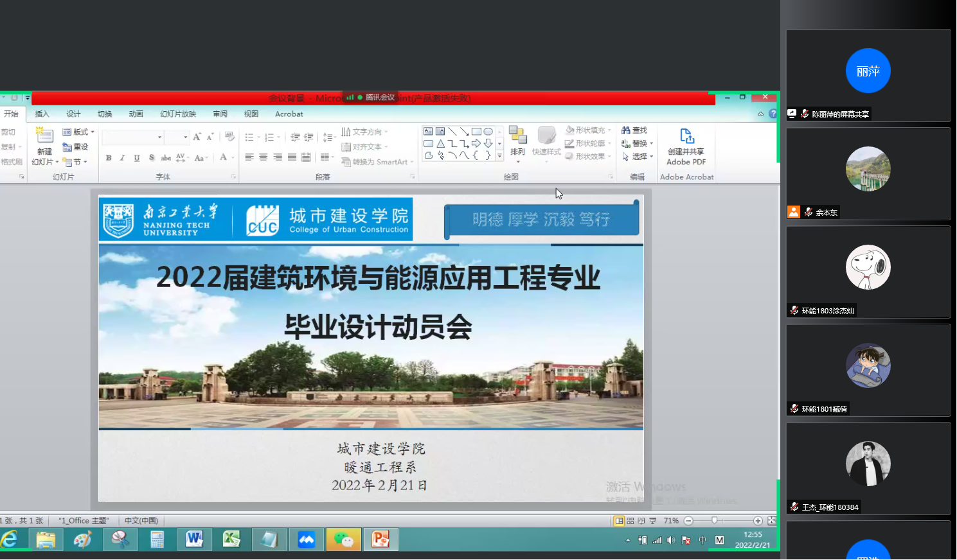Click the Reset (重设) slide button
The height and width of the screenshot is (560, 957).
pos(76,147)
